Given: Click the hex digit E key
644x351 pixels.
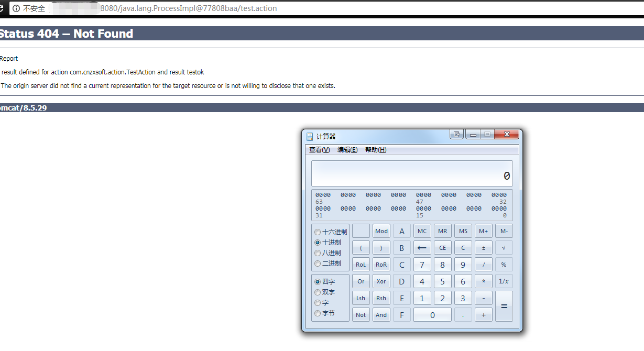Looking at the screenshot, I should 402,298.
